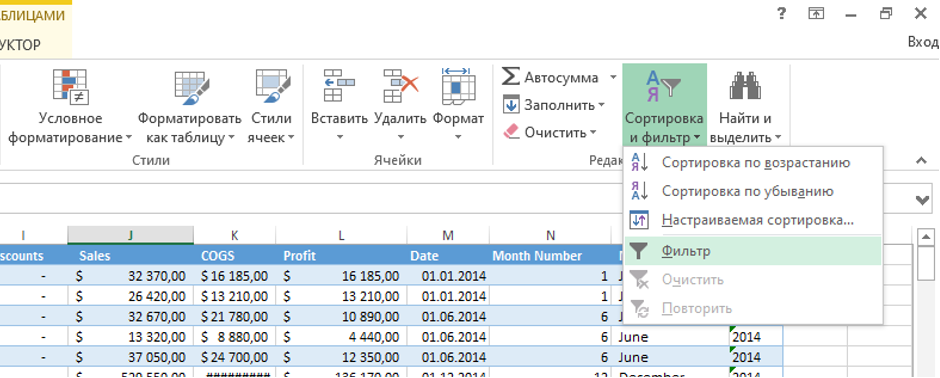Click the Sales table header cell

pyautogui.click(x=130, y=256)
